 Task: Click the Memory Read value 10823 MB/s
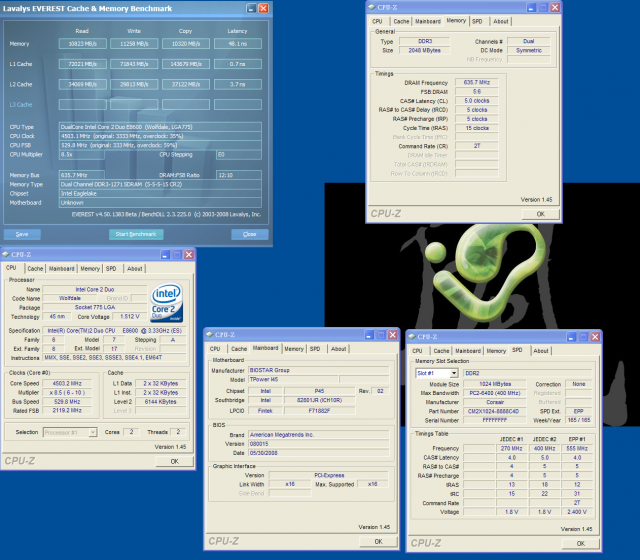82,44
